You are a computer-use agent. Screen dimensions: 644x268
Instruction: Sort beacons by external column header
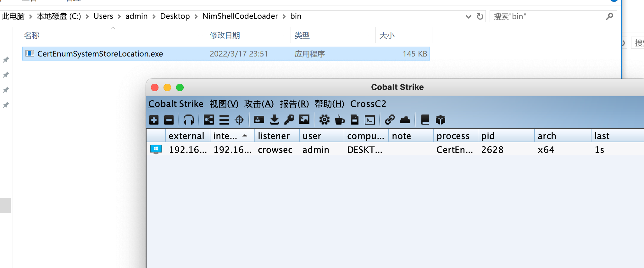pyautogui.click(x=187, y=136)
